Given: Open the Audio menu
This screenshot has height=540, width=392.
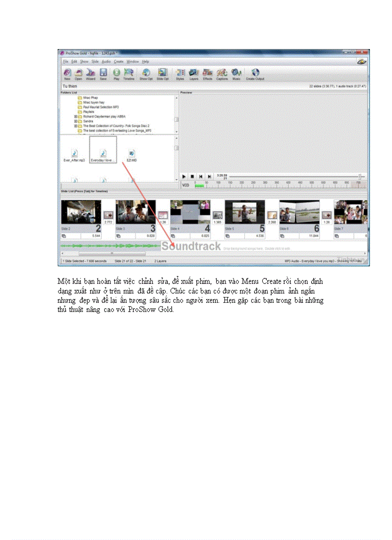Looking at the screenshot, I should pos(106,62).
